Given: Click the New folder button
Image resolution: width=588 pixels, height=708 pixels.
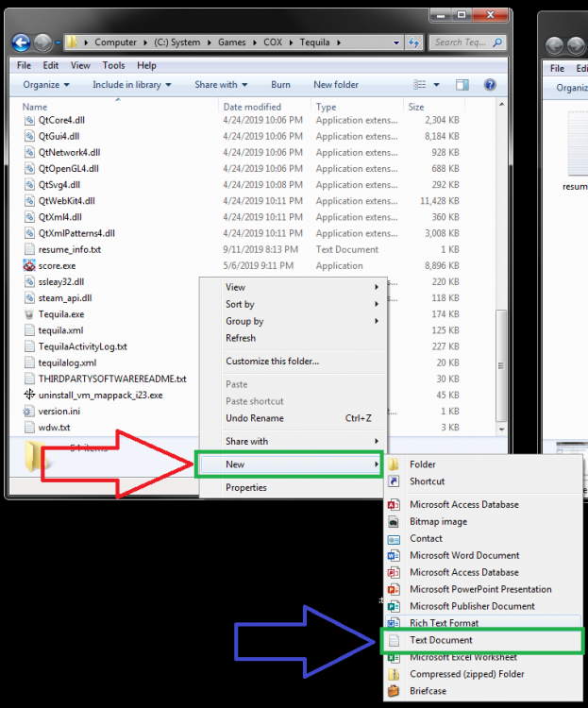Looking at the screenshot, I should pos(335,85).
